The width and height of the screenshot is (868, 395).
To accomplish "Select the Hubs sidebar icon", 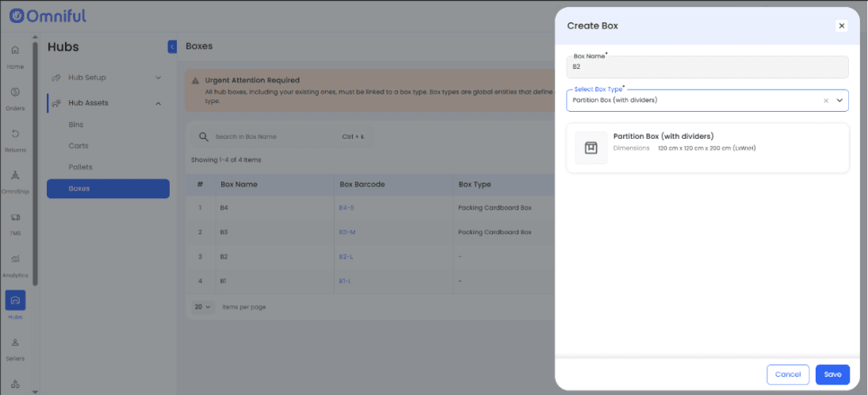I will 15,301.
